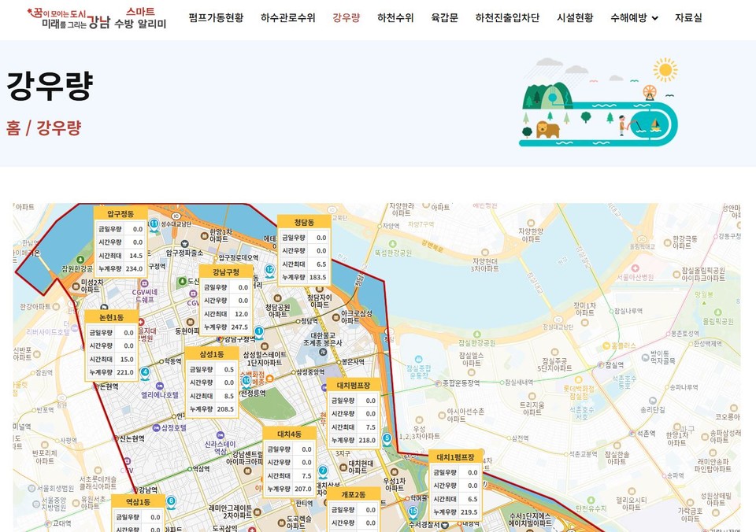Open the 하천수위 menu item
This screenshot has height=532, width=756.
click(x=395, y=17)
